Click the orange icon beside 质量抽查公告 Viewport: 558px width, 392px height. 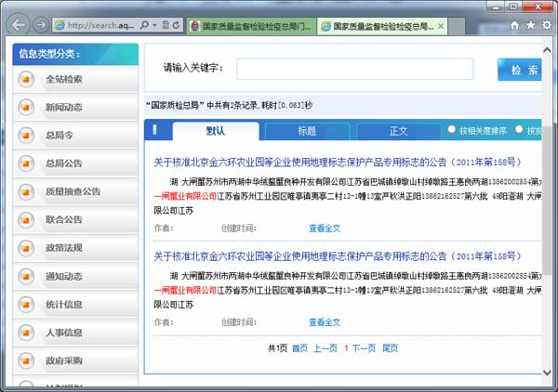[x=26, y=191]
